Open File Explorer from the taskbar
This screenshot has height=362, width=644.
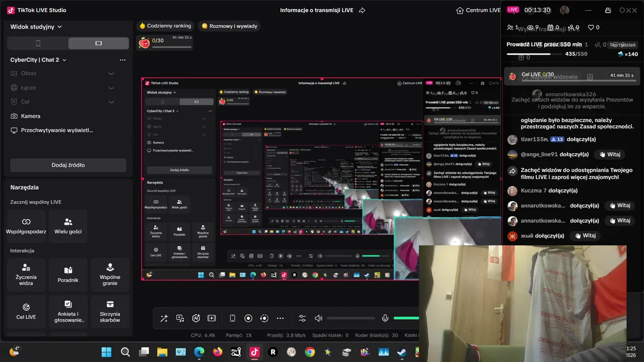point(162,352)
